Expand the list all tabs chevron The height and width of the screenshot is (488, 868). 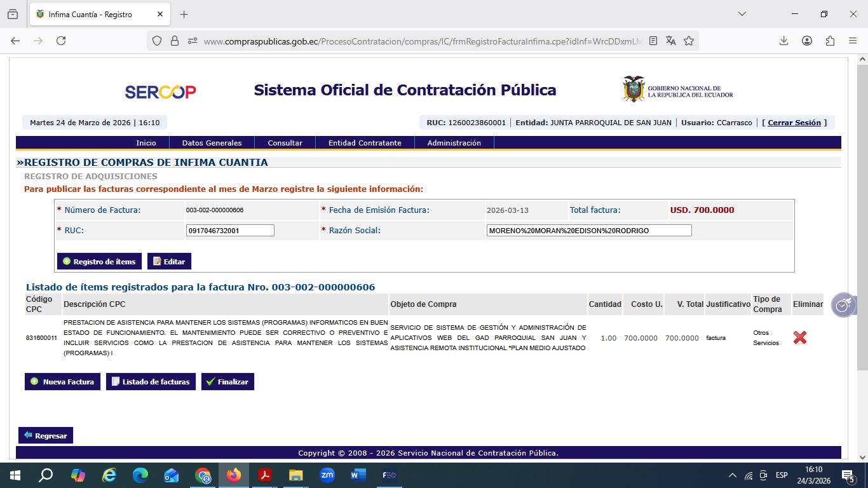pyautogui.click(x=742, y=14)
